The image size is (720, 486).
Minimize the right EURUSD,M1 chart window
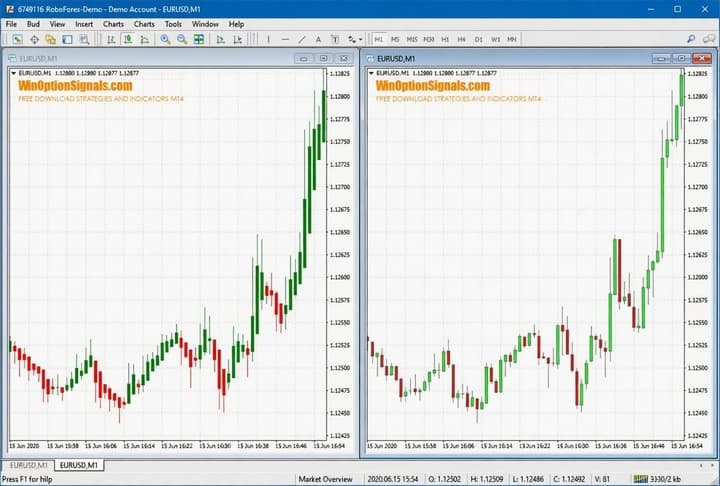pos(662,58)
